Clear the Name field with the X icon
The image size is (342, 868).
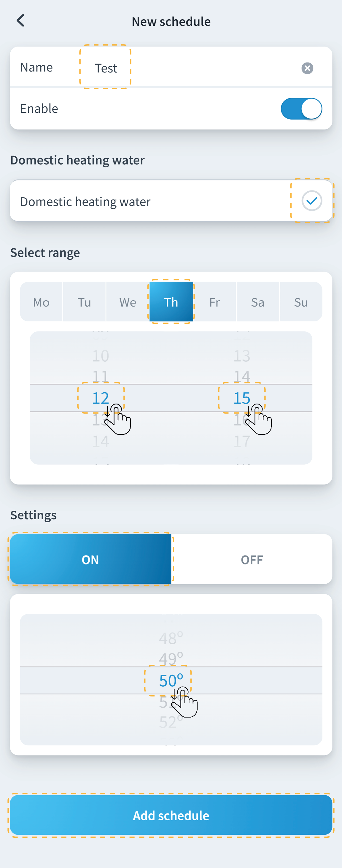point(307,68)
